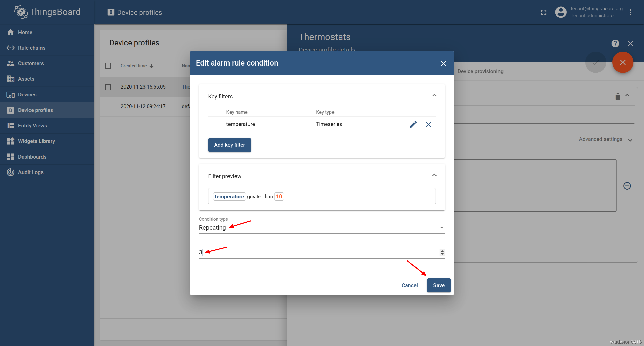This screenshot has width=644, height=346.
Task: Click the repetition count input field
Action: point(322,252)
